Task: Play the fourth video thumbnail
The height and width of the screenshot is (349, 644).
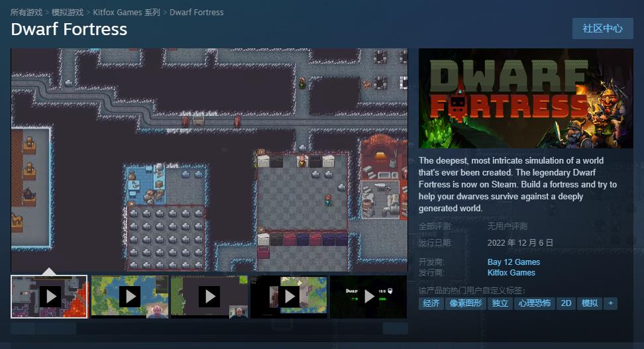Action: click(288, 296)
